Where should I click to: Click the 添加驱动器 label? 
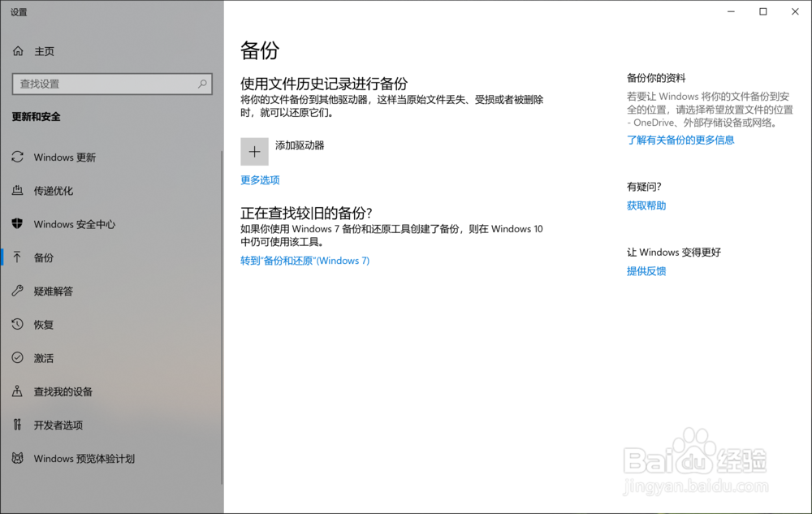300,145
